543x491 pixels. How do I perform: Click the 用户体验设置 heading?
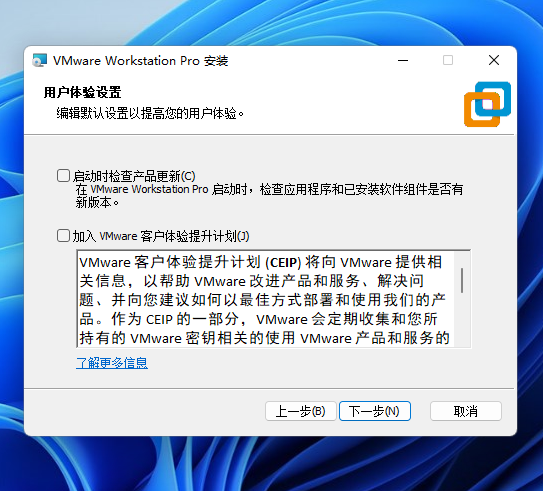pyautogui.click(x=82, y=92)
